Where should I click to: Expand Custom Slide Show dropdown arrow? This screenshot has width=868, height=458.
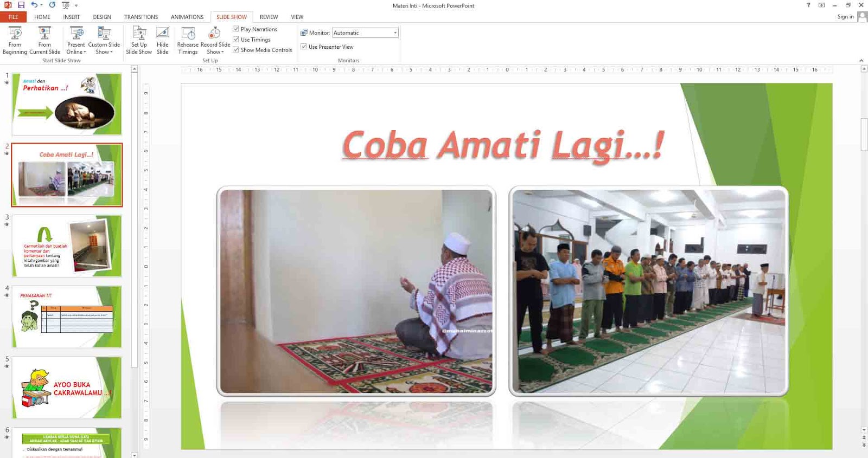pyautogui.click(x=112, y=52)
